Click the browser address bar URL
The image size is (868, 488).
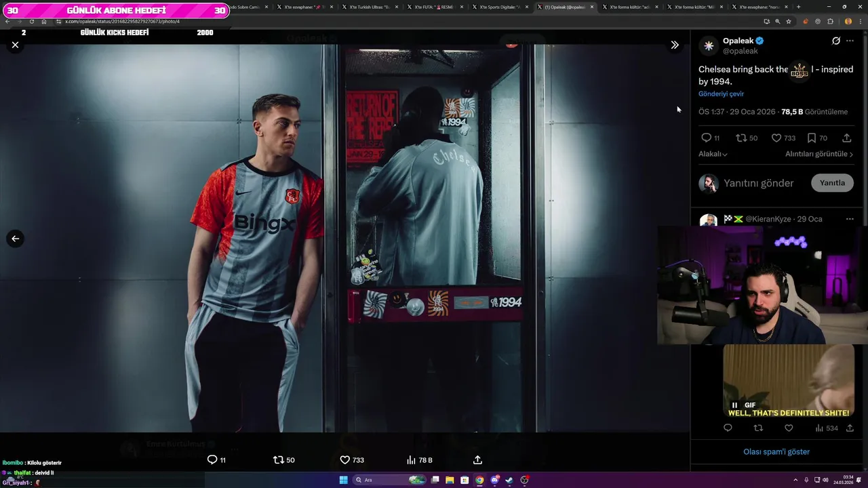(x=122, y=21)
